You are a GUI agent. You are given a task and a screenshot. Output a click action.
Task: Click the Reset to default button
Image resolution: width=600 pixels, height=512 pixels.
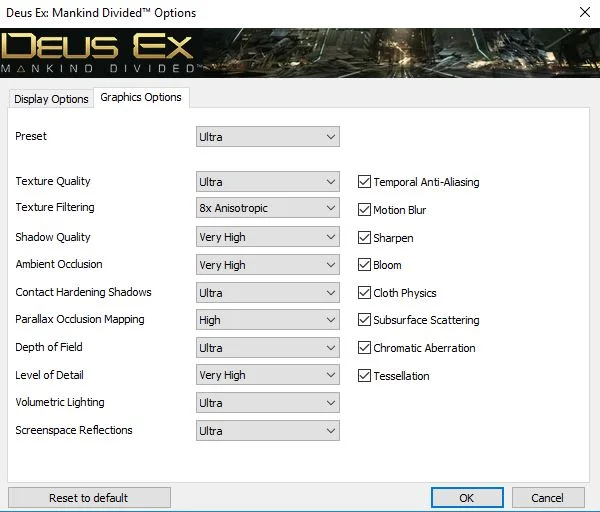click(89, 497)
